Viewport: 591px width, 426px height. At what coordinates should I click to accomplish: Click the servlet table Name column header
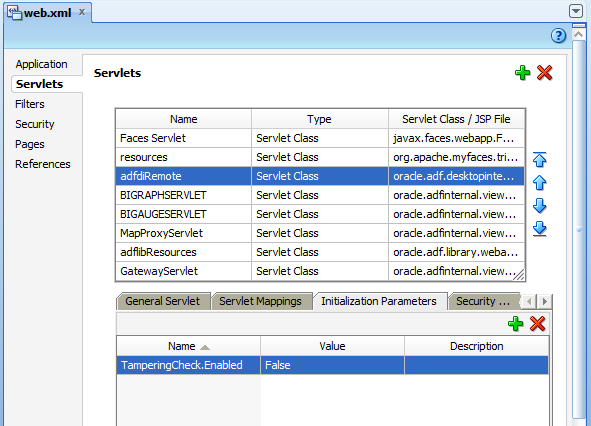click(x=184, y=119)
